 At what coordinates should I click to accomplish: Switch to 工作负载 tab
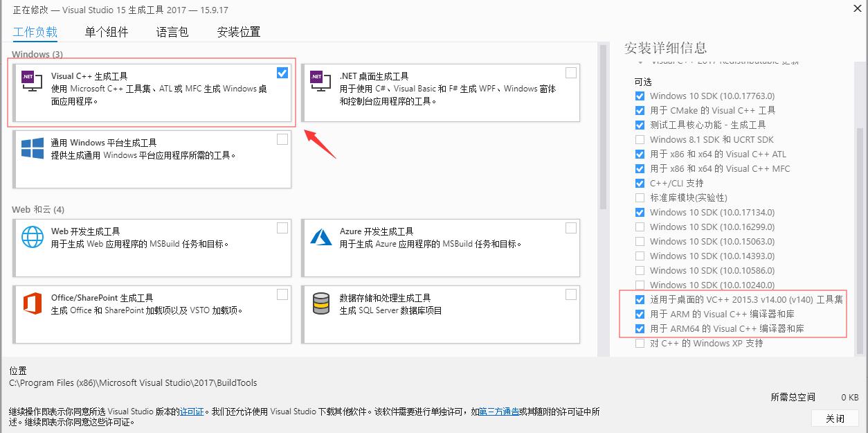pyautogui.click(x=35, y=32)
